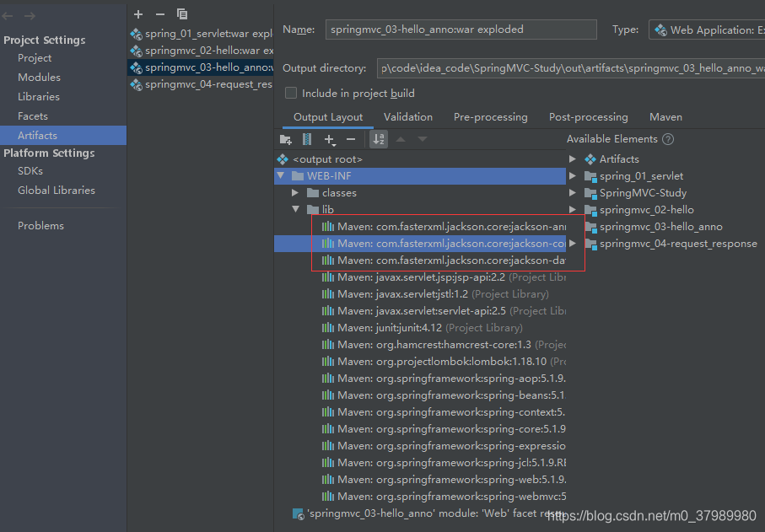Open the Pre-processing tab
765x532 pixels.
pos(490,117)
